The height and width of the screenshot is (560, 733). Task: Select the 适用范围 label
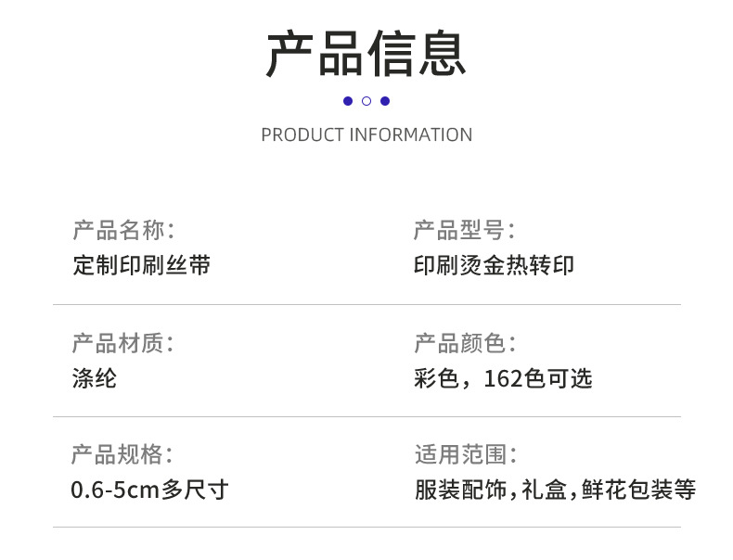coord(464,454)
